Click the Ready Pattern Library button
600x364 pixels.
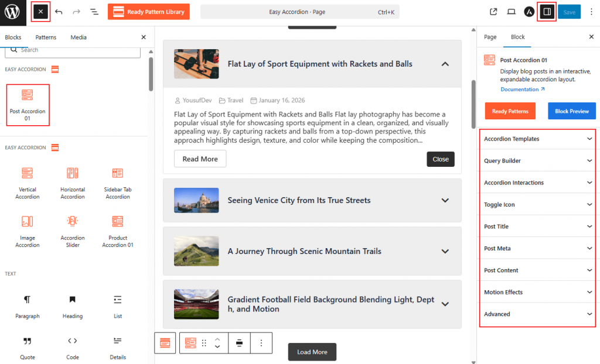[x=149, y=12]
